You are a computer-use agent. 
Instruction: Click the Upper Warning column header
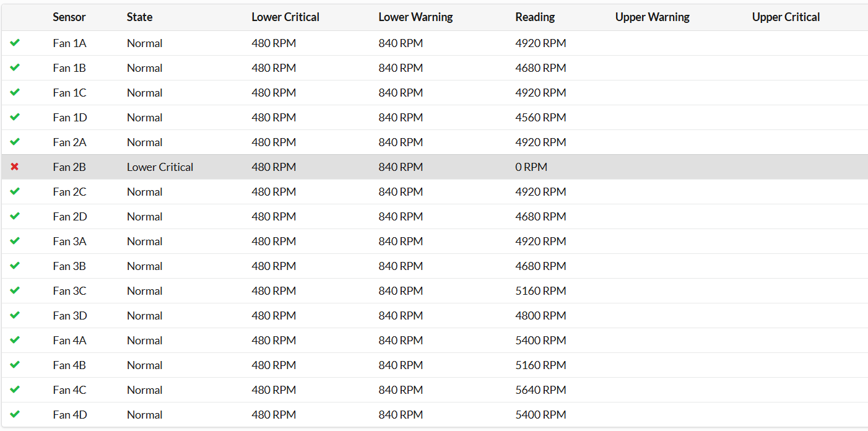[x=652, y=17]
